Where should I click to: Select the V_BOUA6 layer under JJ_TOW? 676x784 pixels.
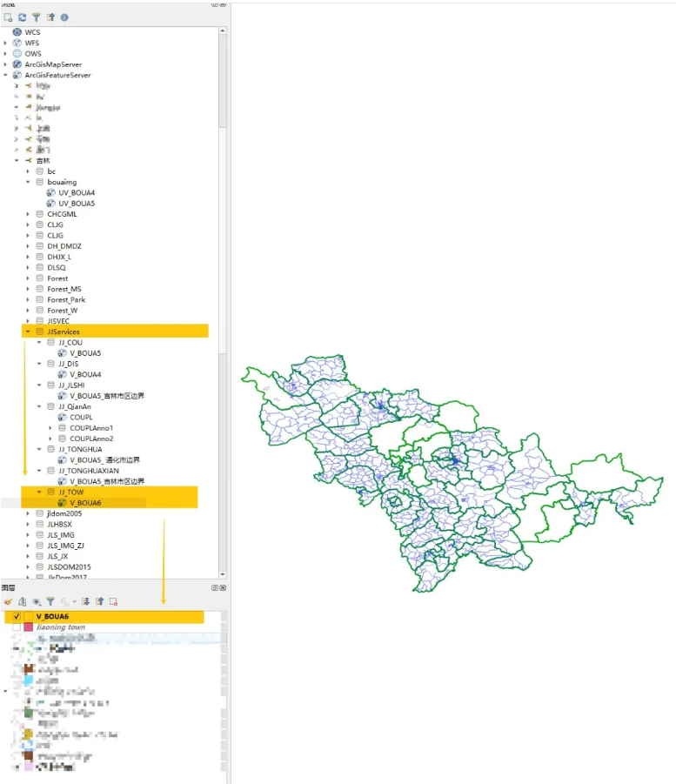point(84,503)
